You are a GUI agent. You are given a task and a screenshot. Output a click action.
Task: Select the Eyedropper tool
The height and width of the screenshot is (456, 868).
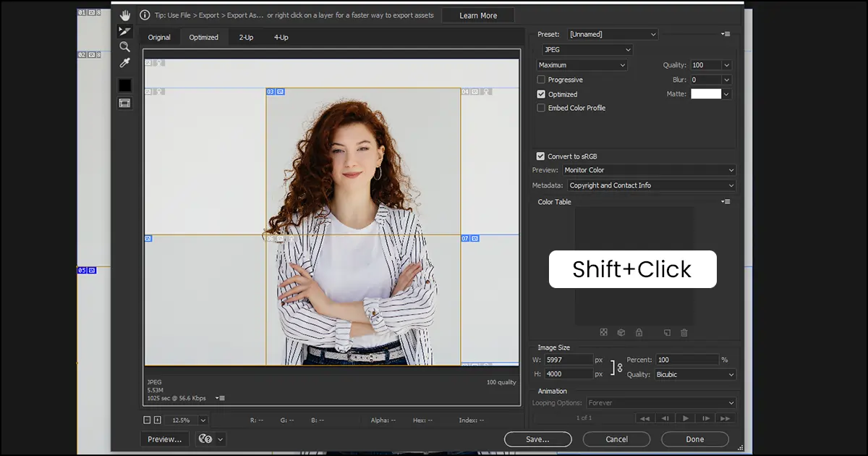point(124,63)
